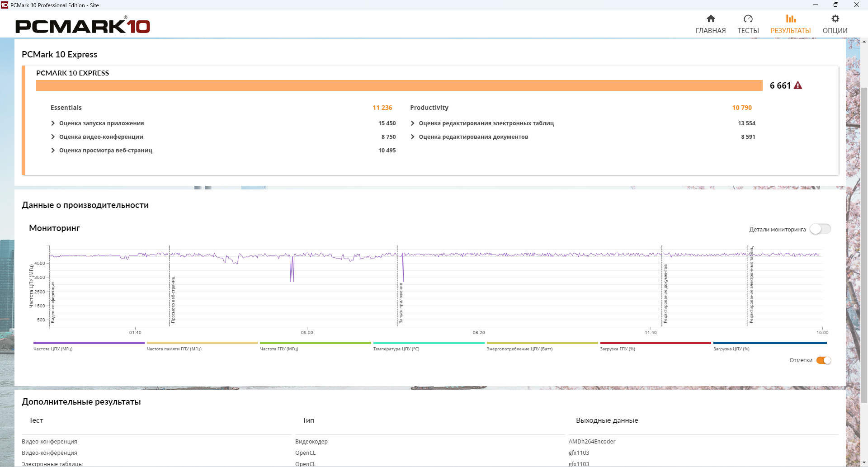Click the Запуск приложения marker on chart
The height and width of the screenshot is (467, 868).
coord(401,303)
